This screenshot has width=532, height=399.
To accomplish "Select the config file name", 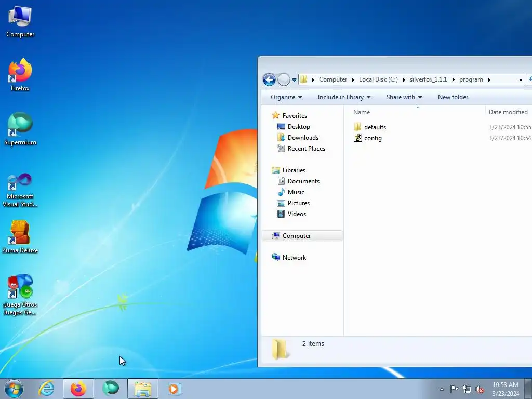I will (x=373, y=138).
